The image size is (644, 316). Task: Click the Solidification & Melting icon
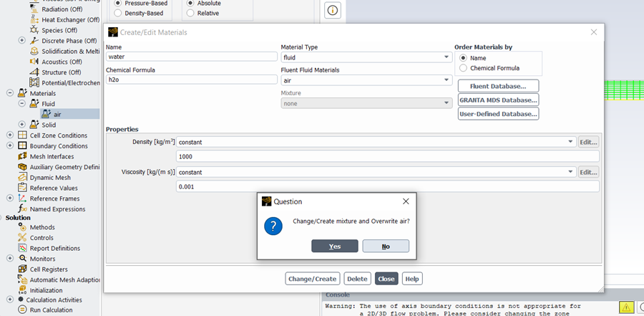coord(34,52)
